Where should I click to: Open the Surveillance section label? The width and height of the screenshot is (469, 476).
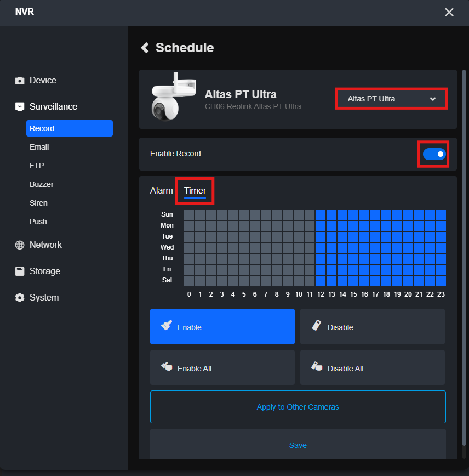[x=53, y=107]
